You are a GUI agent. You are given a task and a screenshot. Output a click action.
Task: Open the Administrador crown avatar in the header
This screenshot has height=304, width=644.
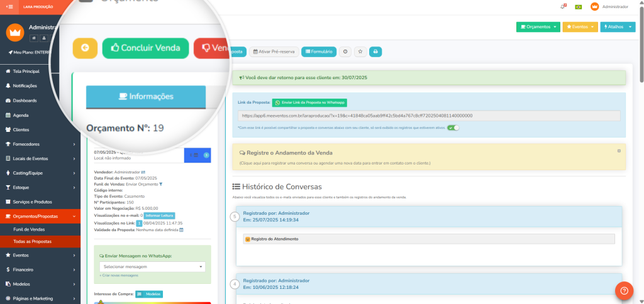[x=594, y=6]
